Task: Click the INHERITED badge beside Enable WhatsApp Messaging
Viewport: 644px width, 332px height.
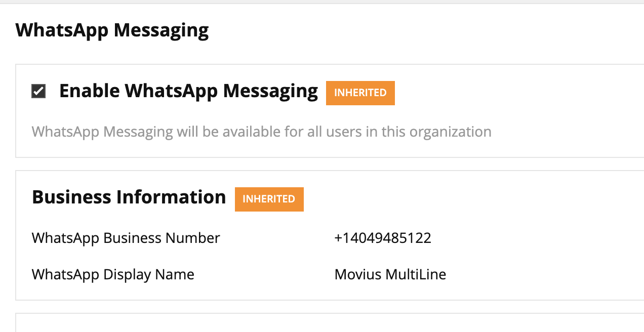Action: coord(360,93)
